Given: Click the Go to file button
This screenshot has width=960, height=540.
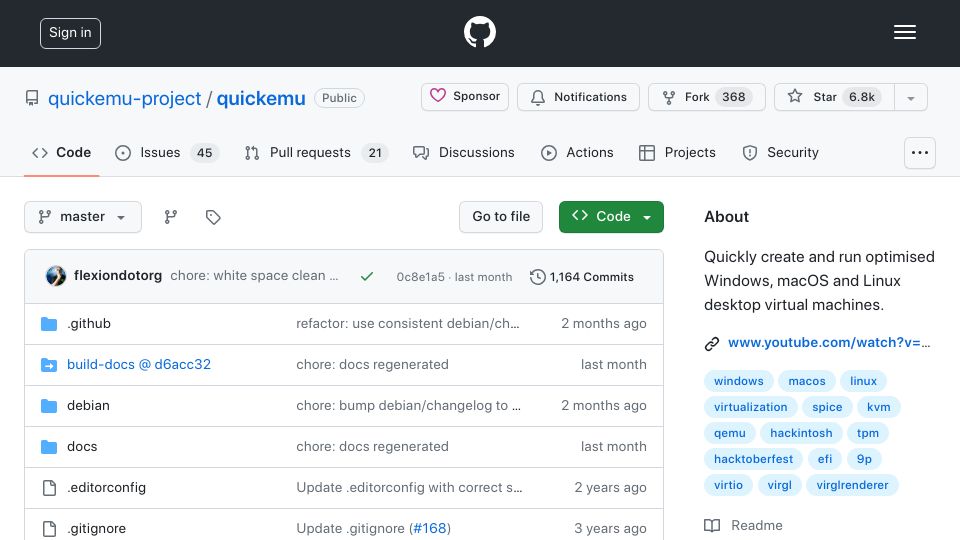Looking at the screenshot, I should [x=501, y=217].
